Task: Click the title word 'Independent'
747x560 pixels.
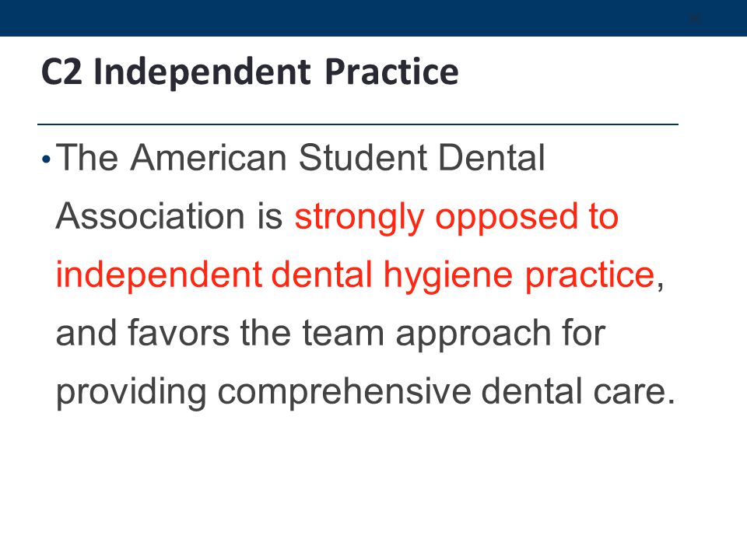Action: click(202, 72)
